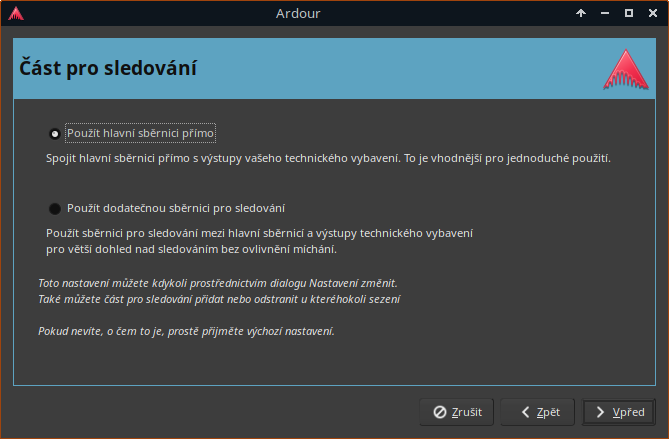Click the italic line 'Pokud nevíte, o čem to je'
The width and height of the screenshot is (669, 439).
pyautogui.click(x=186, y=331)
